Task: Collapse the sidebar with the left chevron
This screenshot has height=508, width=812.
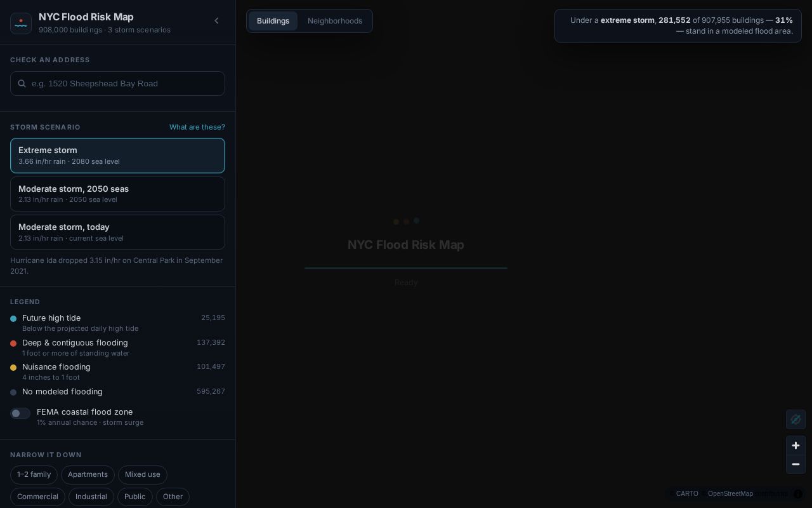Action: [x=216, y=21]
